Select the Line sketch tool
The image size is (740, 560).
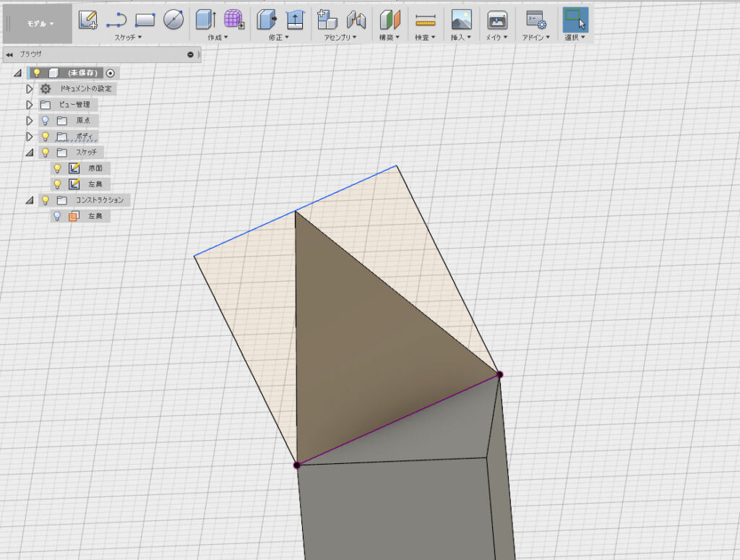coord(116,20)
